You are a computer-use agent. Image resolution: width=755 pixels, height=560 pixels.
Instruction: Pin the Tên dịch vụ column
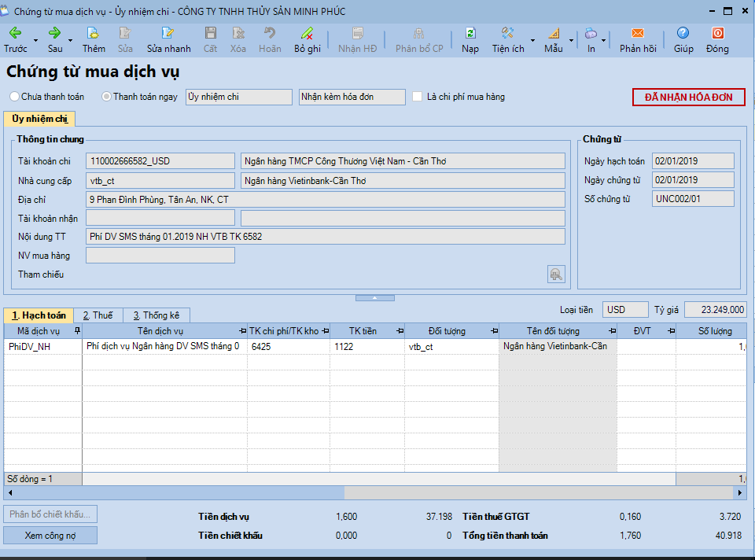coord(242,331)
